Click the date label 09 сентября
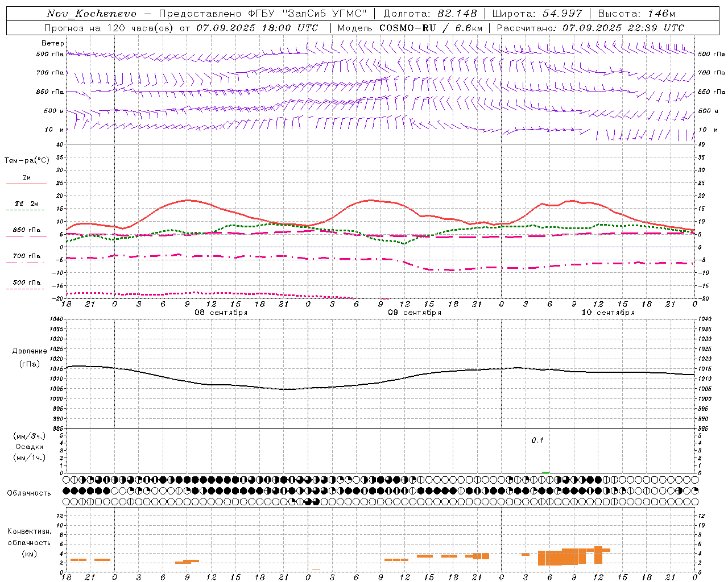Image resolution: width=728 pixels, height=582 pixels. [x=415, y=313]
